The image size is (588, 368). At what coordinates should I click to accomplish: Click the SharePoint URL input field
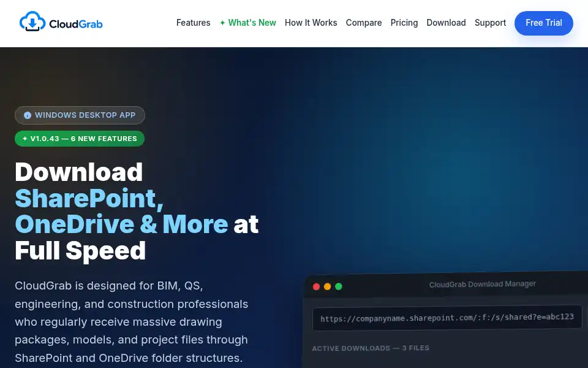tap(447, 318)
